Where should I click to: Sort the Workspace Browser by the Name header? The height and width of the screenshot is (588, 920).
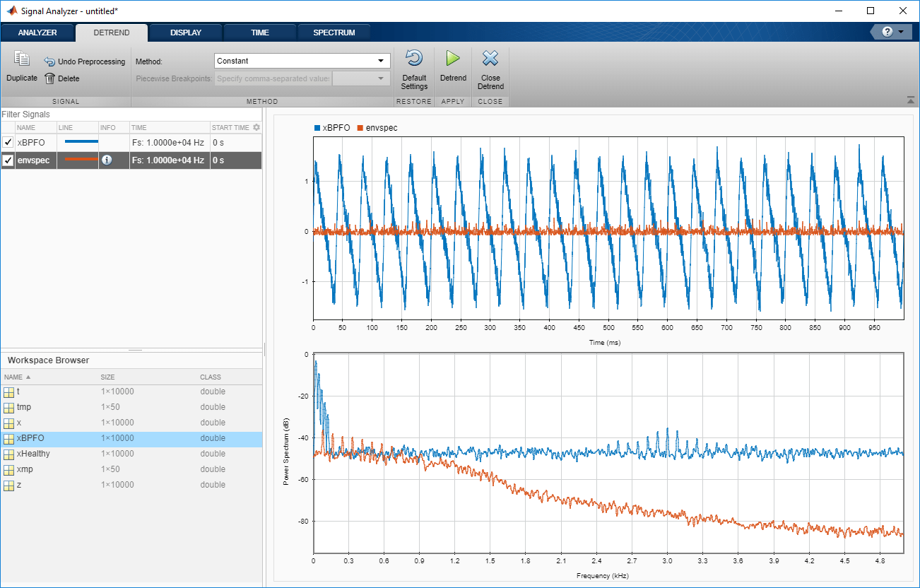(14, 377)
